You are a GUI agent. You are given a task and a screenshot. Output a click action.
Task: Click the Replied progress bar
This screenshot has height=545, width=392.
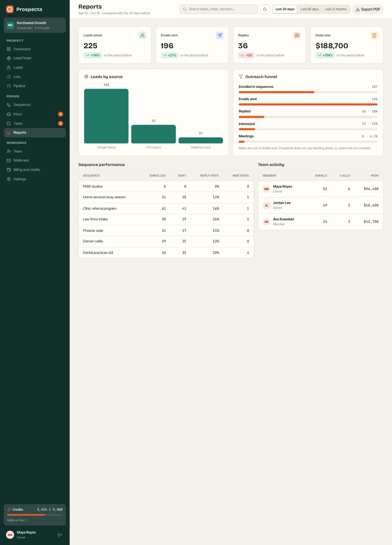[x=308, y=117]
